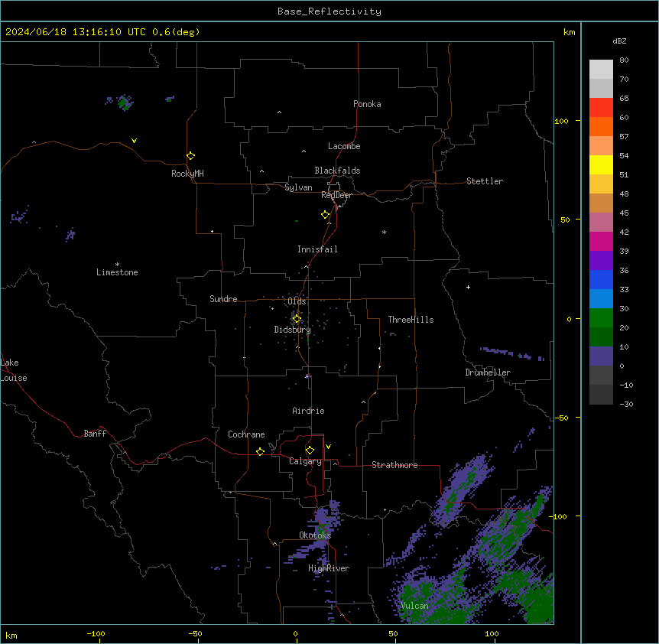659x644 pixels.
Task: Pick the magenta 42 dBZ legend swatch
Action: point(601,241)
